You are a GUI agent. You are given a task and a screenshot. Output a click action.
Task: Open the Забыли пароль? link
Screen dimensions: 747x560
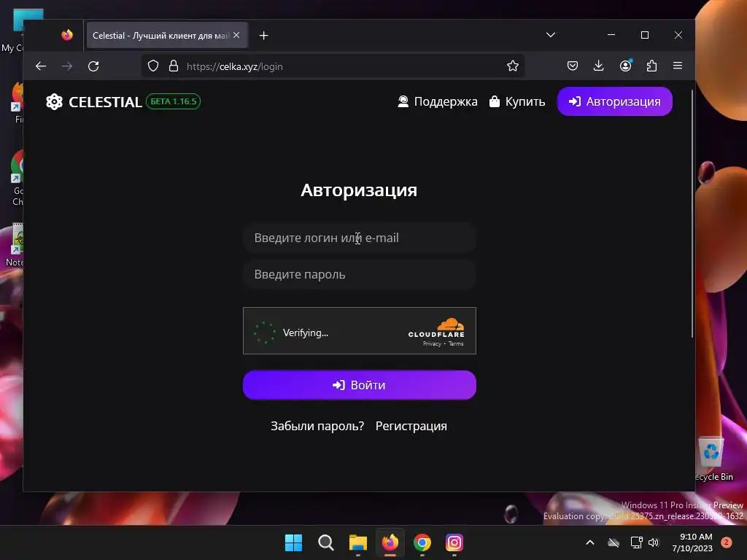(x=317, y=426)
